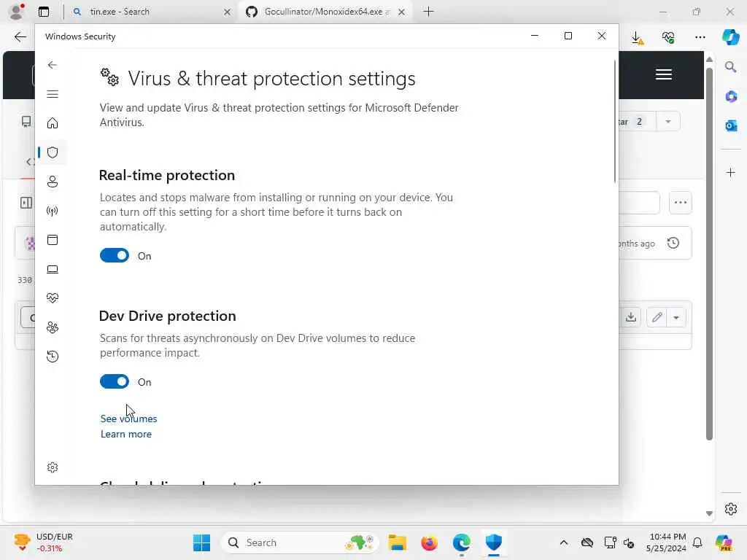Open the Copilot preview taskbar icon
This screenshot has width=747, height=560.
[x=724, y=542]
